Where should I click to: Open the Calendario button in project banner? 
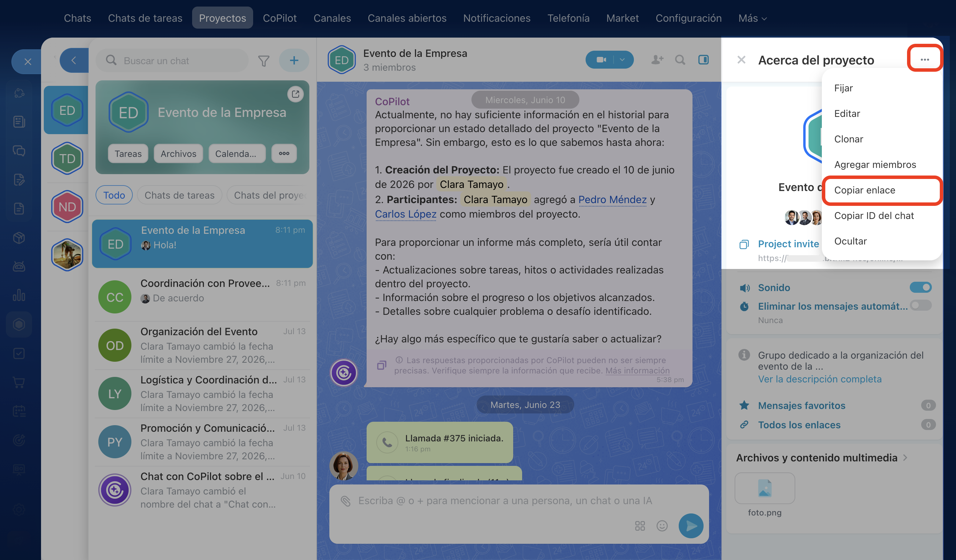[x=237, y=153]
